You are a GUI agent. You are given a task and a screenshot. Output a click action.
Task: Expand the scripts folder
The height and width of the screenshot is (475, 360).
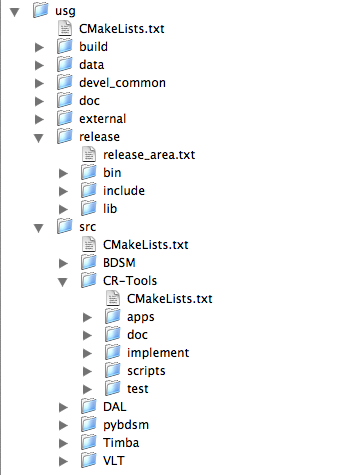[x=87, y=371]
